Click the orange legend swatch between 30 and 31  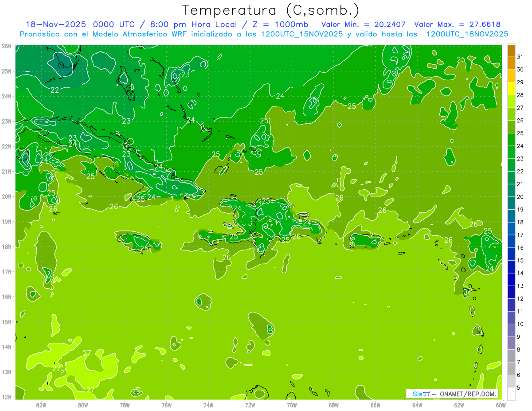click(511, 63)
